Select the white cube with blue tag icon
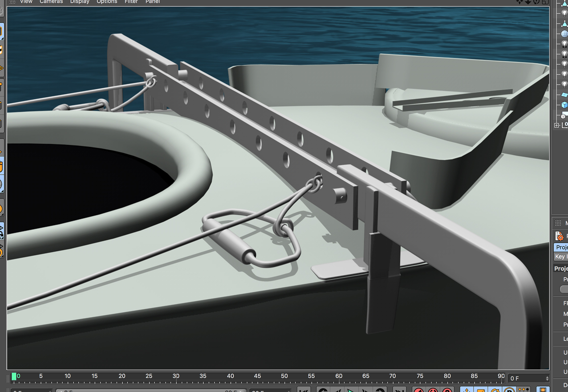Screen dimensions: 568x392 click(564, 115)
